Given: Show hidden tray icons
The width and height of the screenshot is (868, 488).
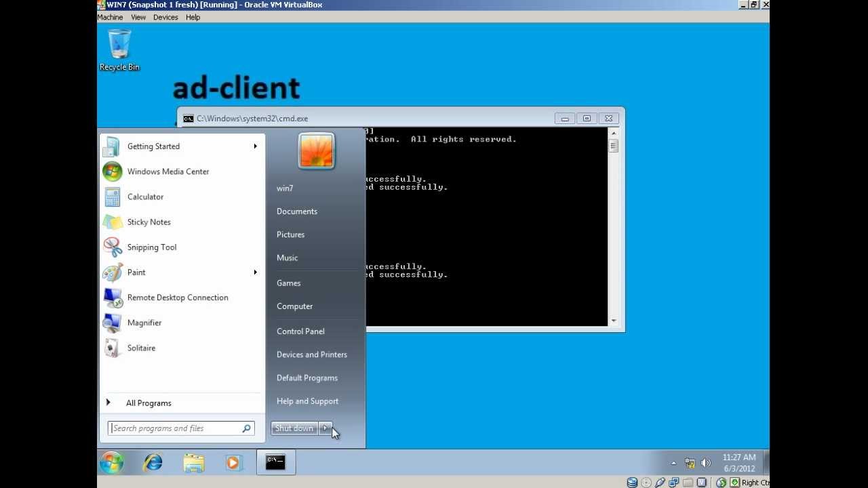Looking at the screenshot, I should [x=673, y=463].
